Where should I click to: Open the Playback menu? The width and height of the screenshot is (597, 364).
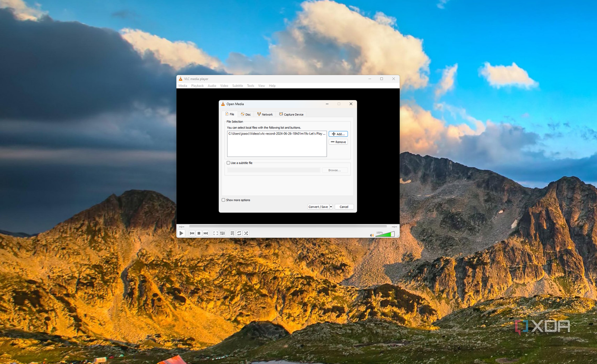197,86
